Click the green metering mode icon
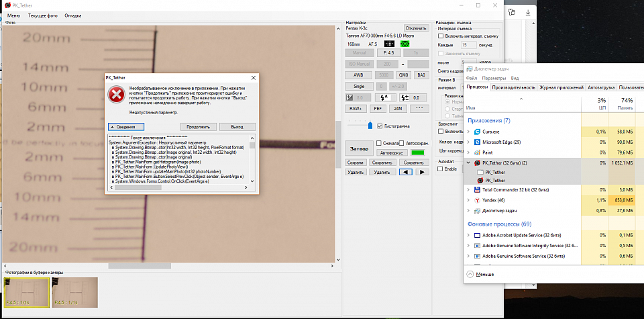 [x=405, y=44]
